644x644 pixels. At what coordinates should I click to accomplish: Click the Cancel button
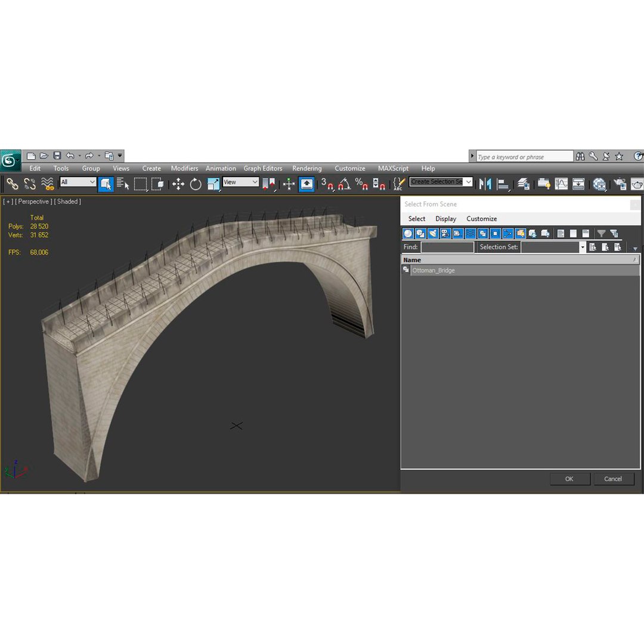click(613, 479)
